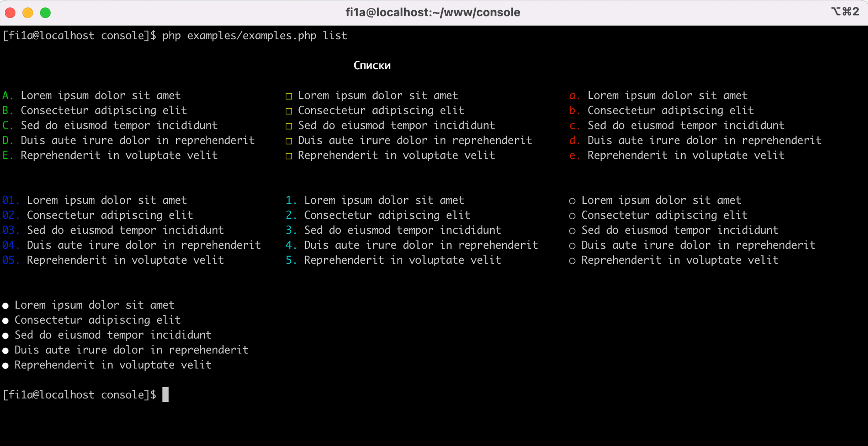Click 'Reprehenderit in voluptate velit' after cyan '5.'

coord(403,260)
